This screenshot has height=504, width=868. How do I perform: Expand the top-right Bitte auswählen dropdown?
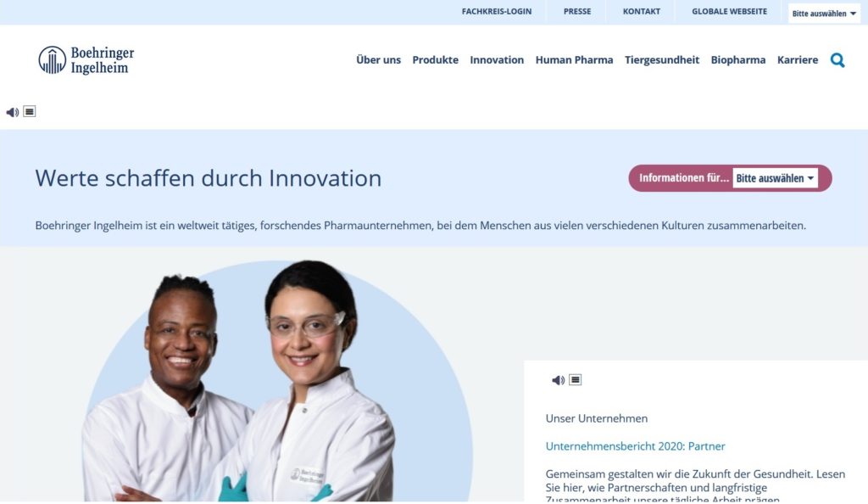click(824, 14)
